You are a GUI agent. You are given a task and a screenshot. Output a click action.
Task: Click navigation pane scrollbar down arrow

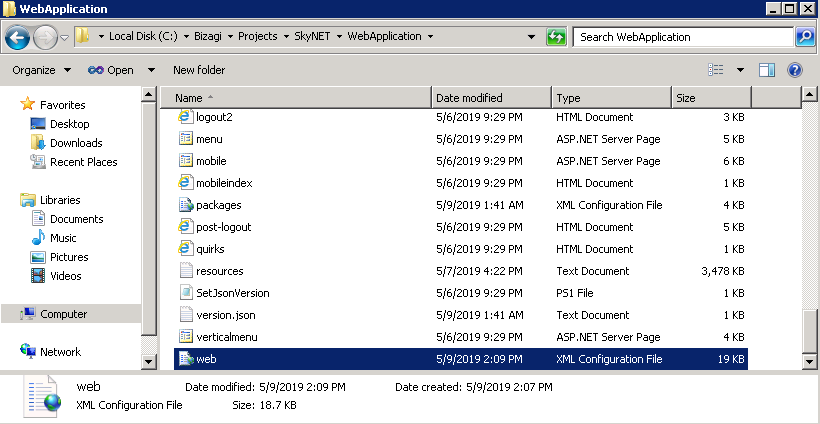(149, 361)
